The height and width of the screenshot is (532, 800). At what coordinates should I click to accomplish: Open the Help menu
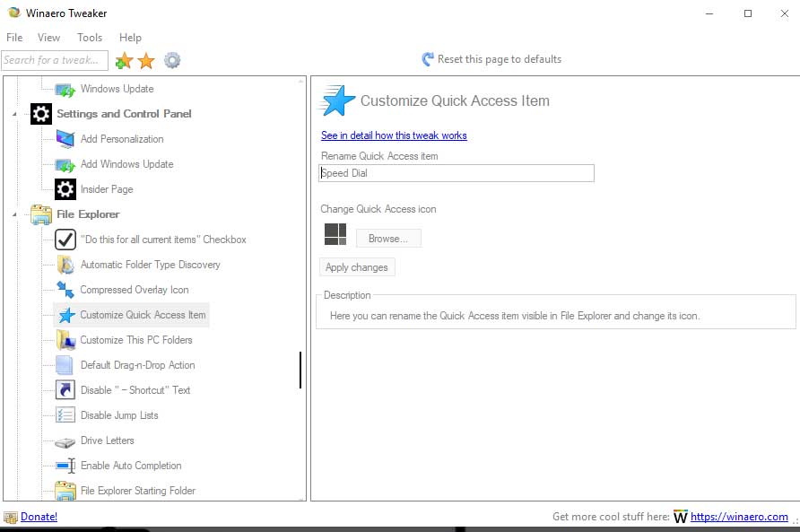[x=130, y=38]
